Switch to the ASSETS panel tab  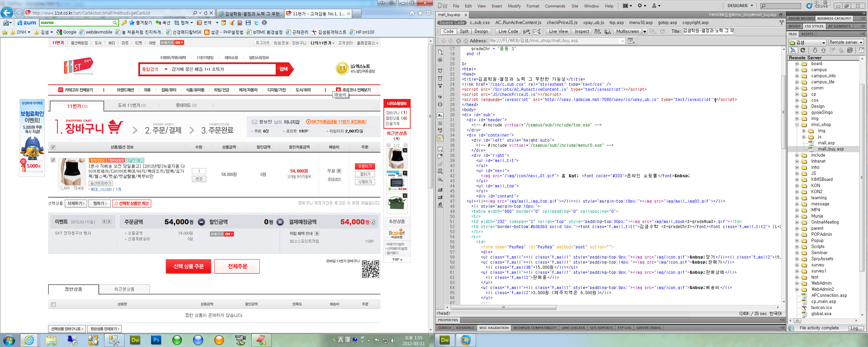point(807,34)
